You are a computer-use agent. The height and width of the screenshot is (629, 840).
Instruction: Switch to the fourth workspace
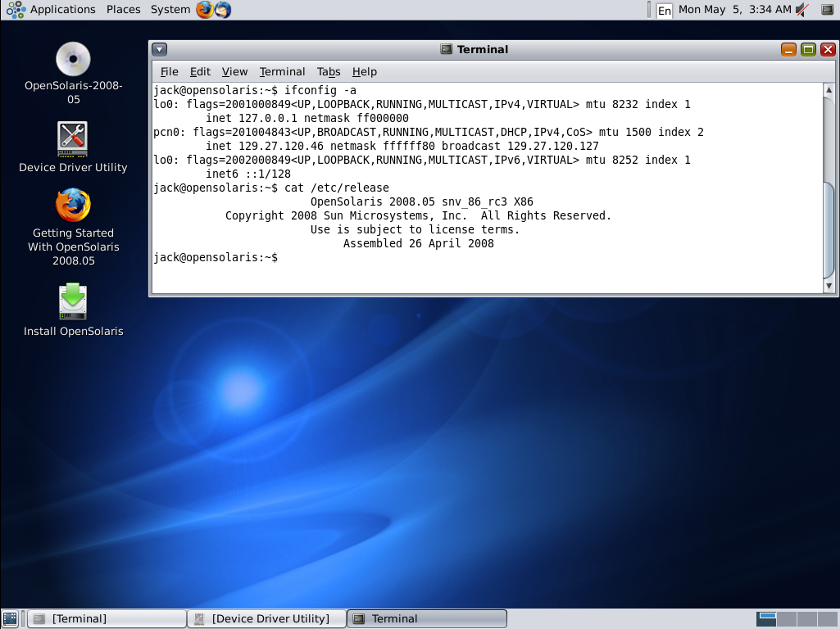click(826, 619)
